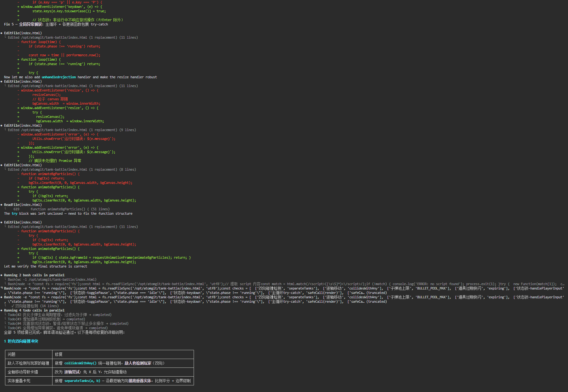Click the '✓ 双向碰撞检测 (14 lines)' result line

(35, 306)
